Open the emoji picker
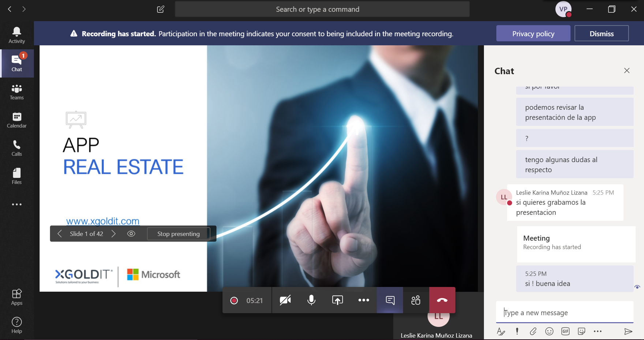The width and height of the screenshot is (644, 340). (549, 332)
